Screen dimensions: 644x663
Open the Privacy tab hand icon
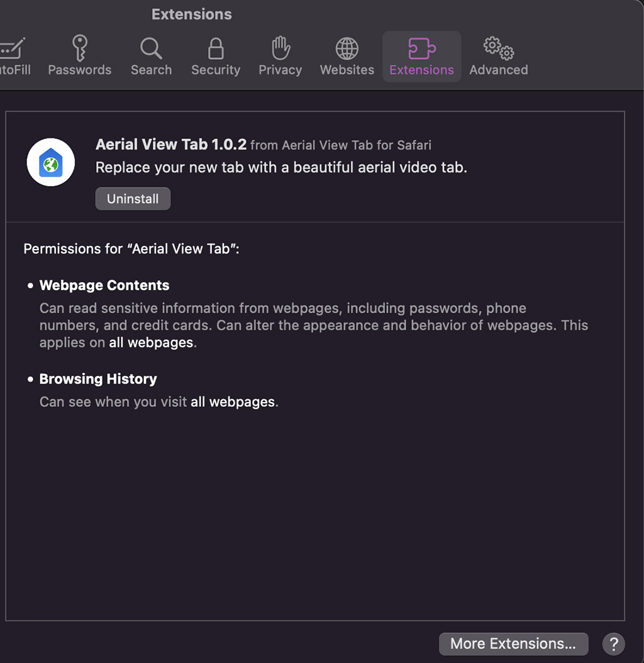click(280, 48)
